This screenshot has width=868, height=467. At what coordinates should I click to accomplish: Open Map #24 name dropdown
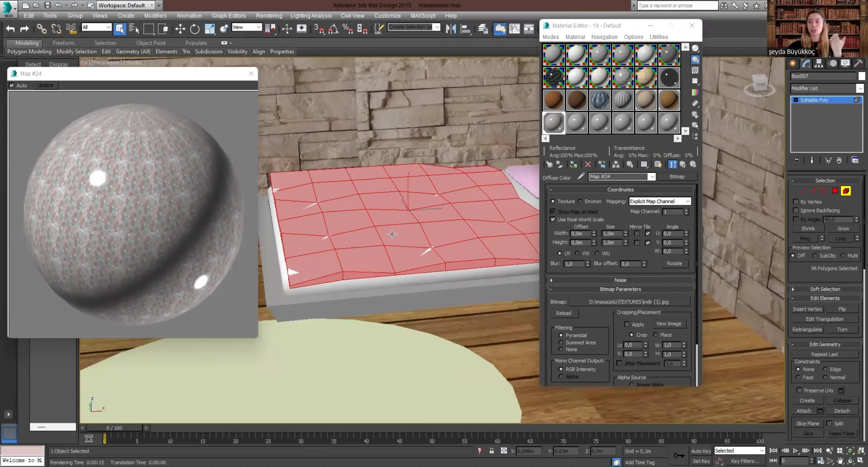pos(652,177)
